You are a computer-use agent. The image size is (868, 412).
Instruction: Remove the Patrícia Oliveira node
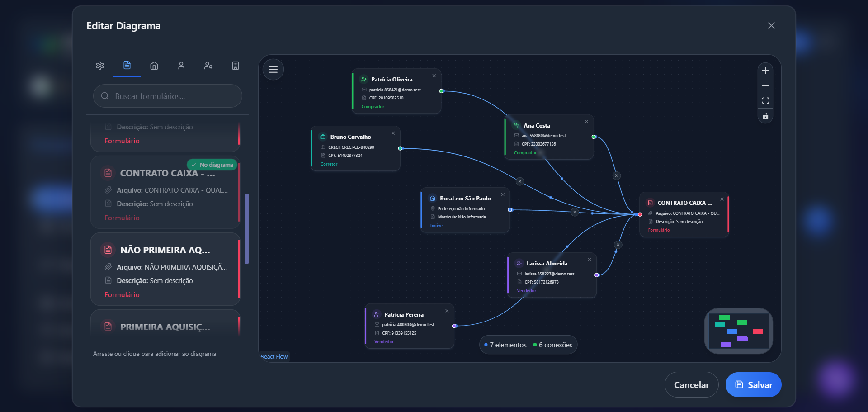[434, 76]
